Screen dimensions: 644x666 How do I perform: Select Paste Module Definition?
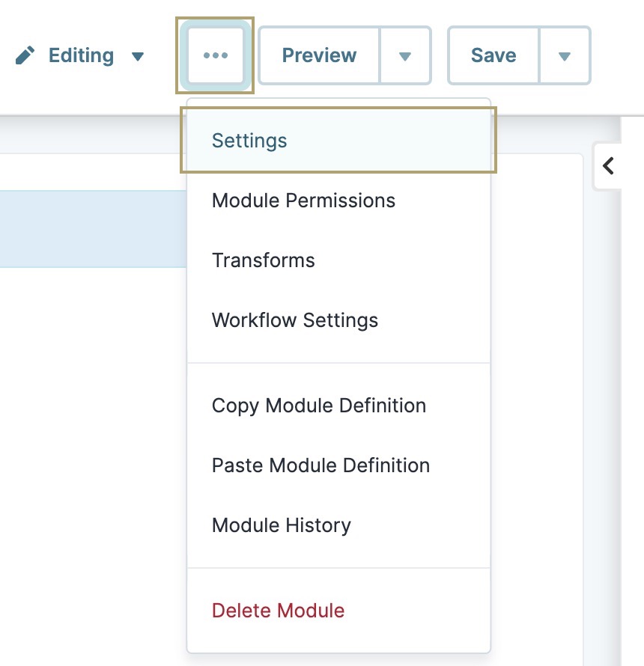[338, 465]
